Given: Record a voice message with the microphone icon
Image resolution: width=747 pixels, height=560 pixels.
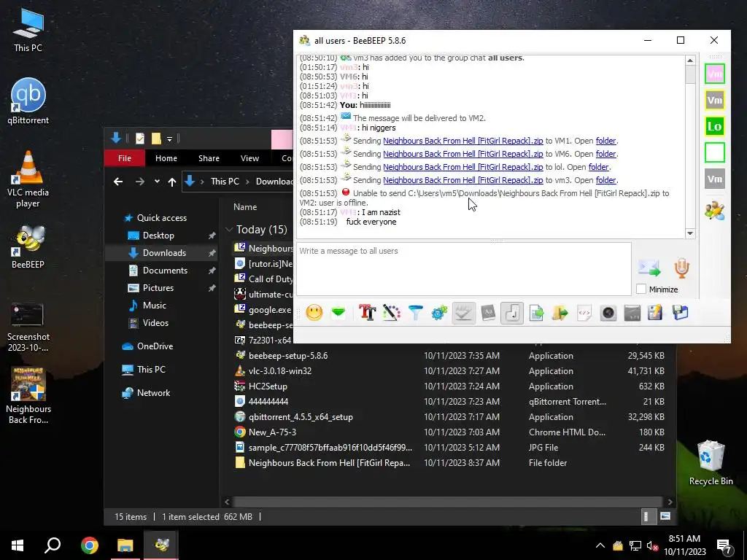Looking at the screenshot, I should [x=682, y=268].
